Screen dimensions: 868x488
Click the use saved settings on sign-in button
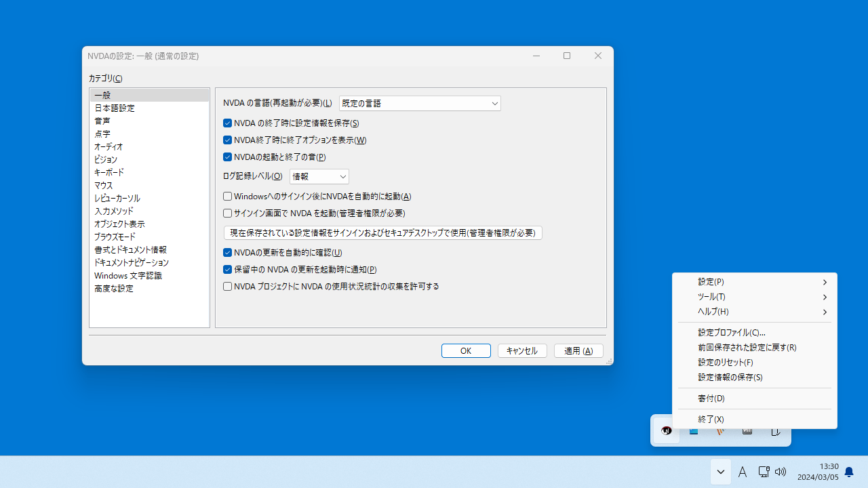383,233
